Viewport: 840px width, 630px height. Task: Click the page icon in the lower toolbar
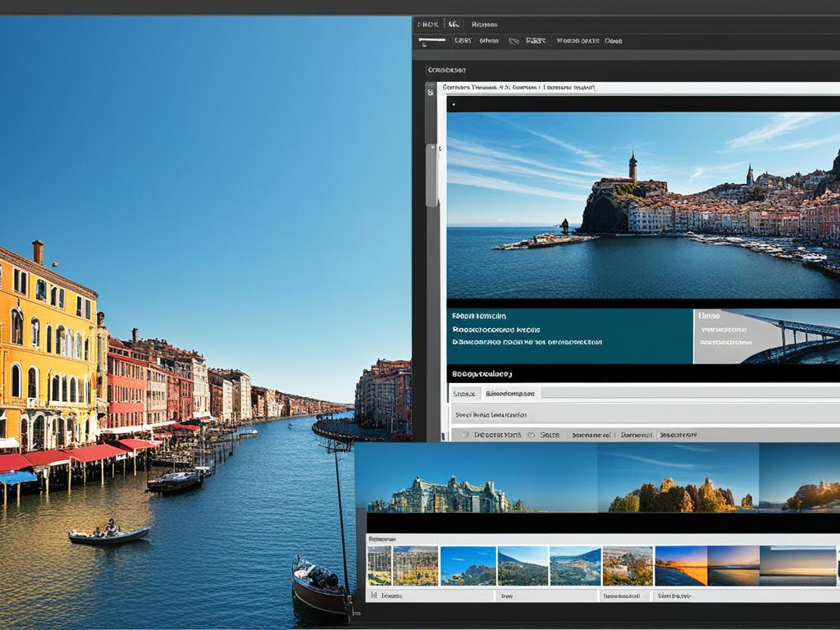pos(465,435)
